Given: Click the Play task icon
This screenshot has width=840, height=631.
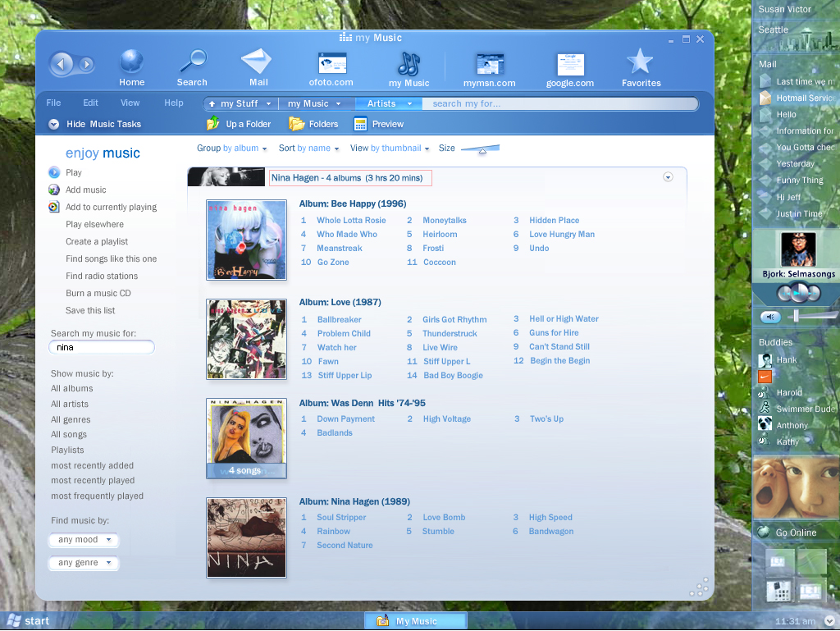Looking at the screenshot, I should pyautogui.click(x=54, y=172).
